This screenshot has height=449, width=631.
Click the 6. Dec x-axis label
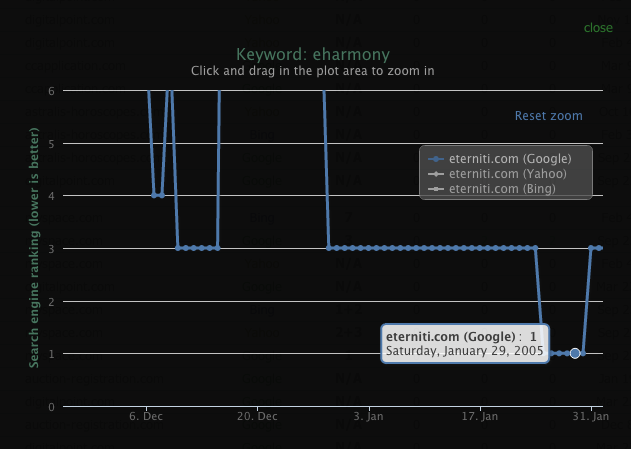coord(146,416)
